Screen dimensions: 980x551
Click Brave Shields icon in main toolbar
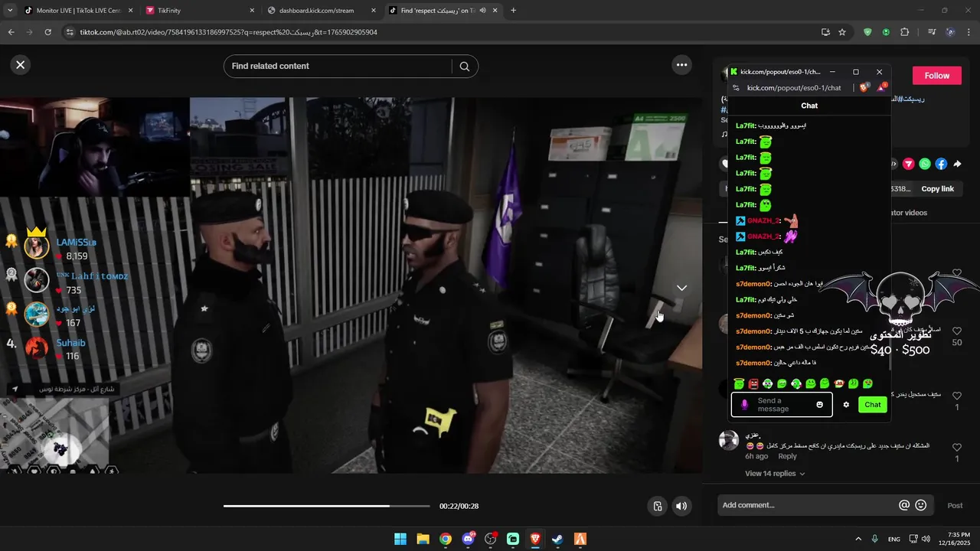point(867,32)
